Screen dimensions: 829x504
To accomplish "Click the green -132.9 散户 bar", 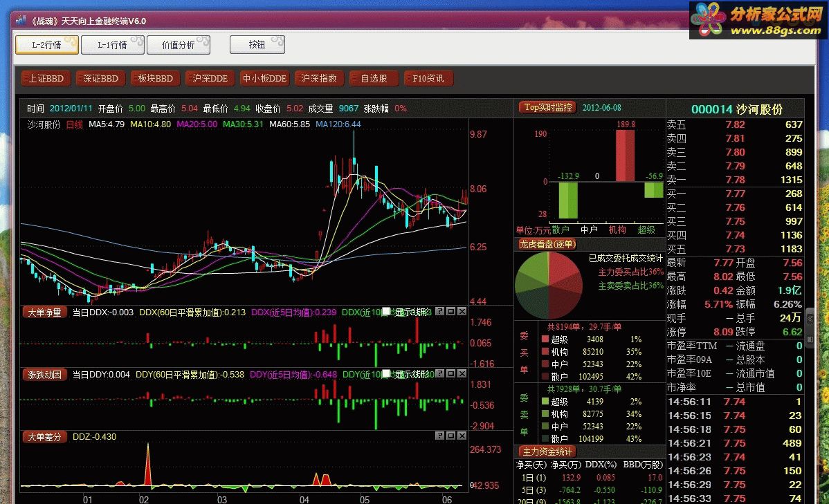I will click(x=568, y=200).
